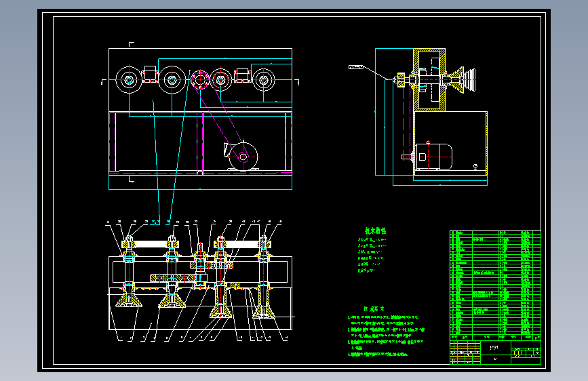Pick the leftmost yellow cone in section view
Image resolution: width=588 pixels, height=381 pixels.
pyautogui.click(x=129, y=300)
